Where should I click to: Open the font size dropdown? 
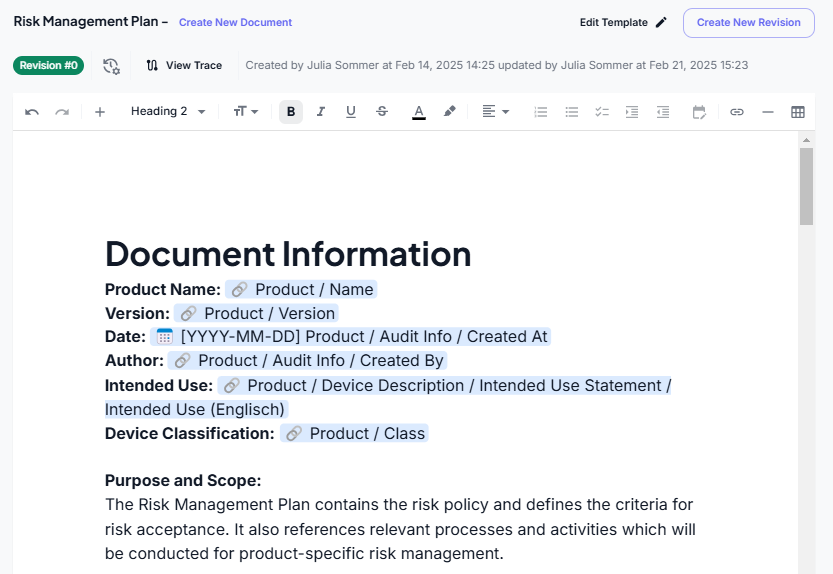245,112
